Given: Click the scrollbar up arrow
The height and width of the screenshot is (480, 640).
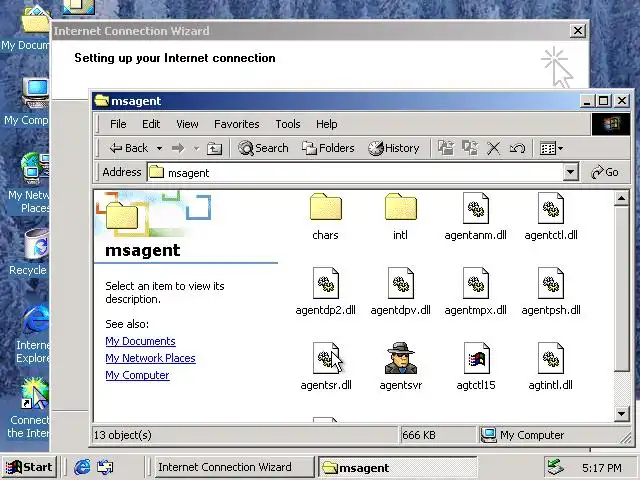Looking at the screenshot, I should click(x=621, y=199).
